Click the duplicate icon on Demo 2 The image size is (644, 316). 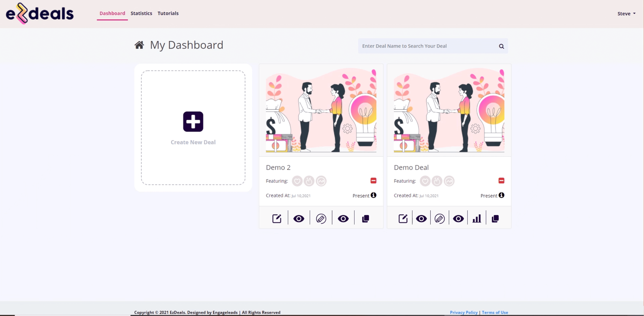coord(365,218)
